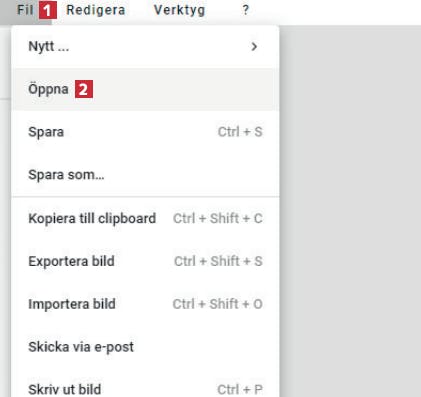The height and width of the screenshot is (397, 421).
Task: Open the question mark help menu
Action: (245, 10)
